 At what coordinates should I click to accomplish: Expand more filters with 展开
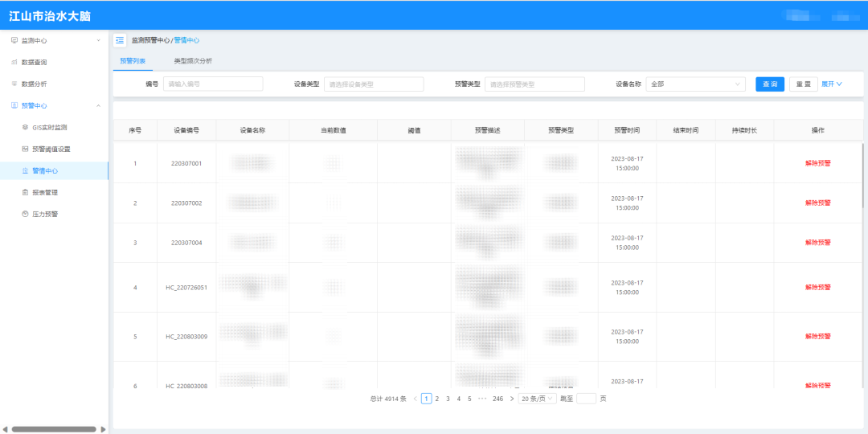(832, 84)
